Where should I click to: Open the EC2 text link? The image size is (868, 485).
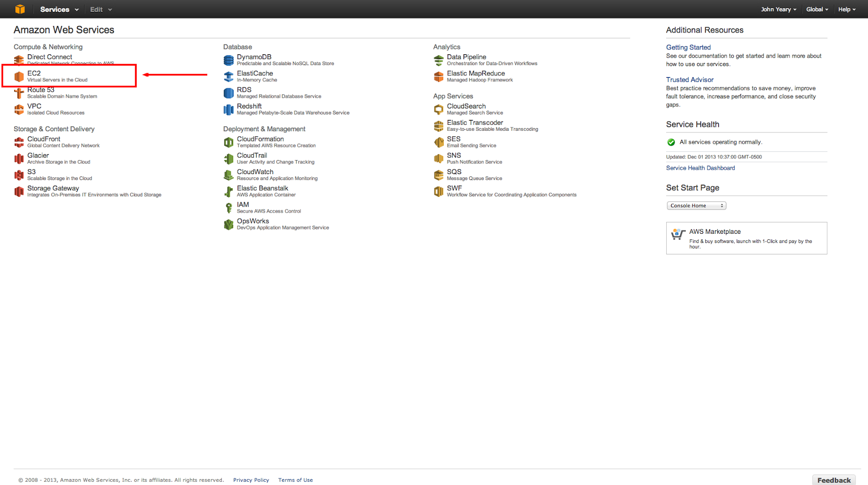[34, 73]
